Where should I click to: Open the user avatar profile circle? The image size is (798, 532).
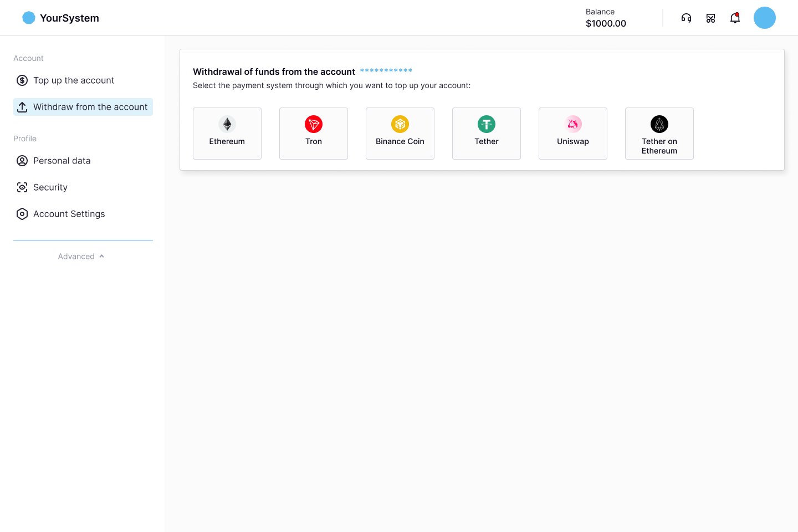tap(764, 18)
